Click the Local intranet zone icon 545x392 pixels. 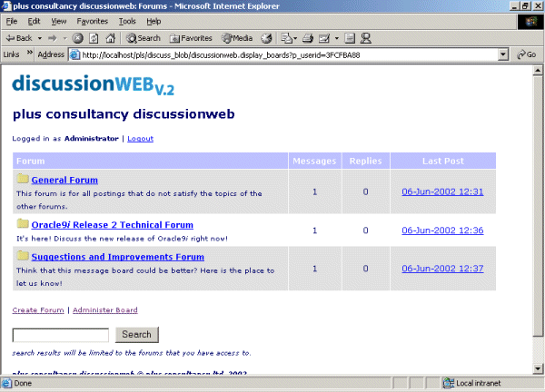coord(449,383)
